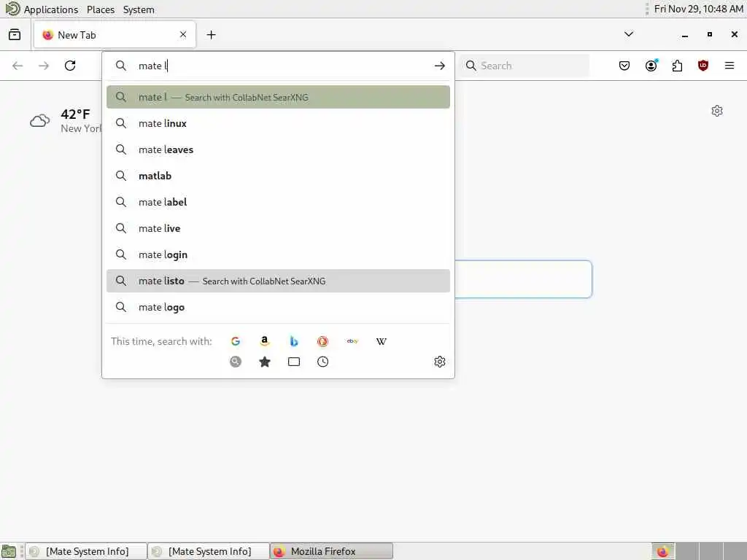Close the New Tab tab

pyautogui.click(x=183, y=34)
